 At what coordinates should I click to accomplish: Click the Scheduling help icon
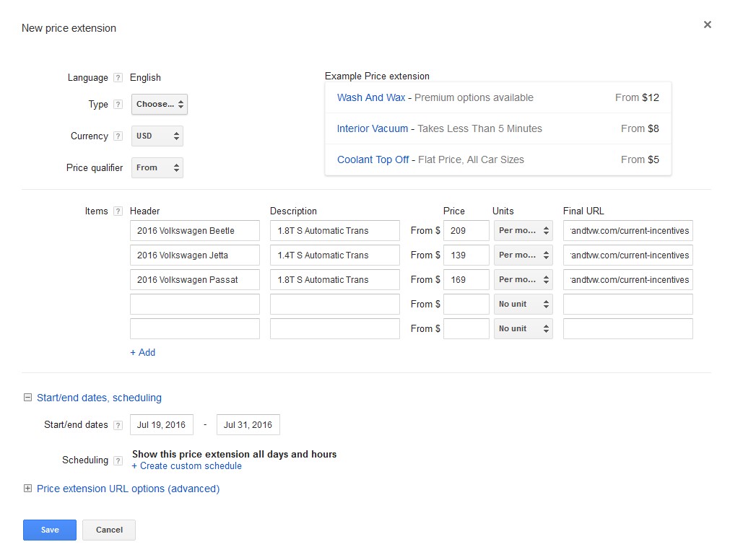point(118,460)
